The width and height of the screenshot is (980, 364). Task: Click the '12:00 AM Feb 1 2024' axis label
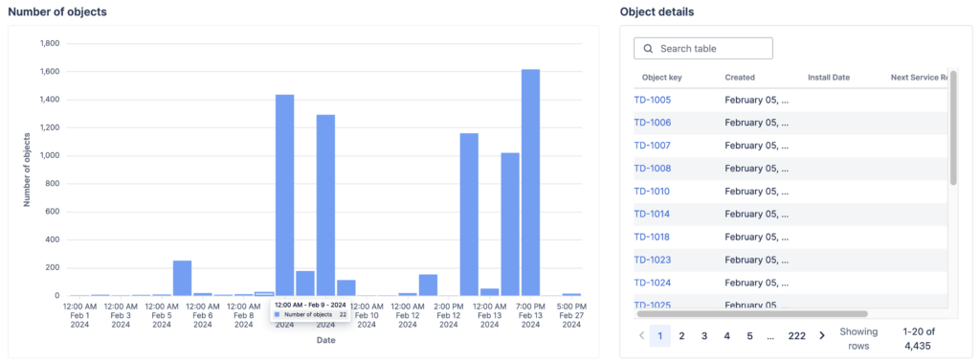pos(80,315)
